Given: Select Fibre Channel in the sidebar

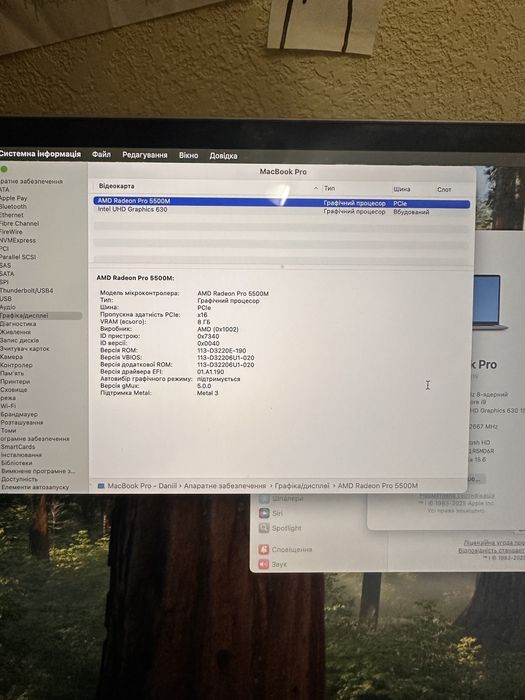Looking at the screenshot, I should tap(19, 223).
